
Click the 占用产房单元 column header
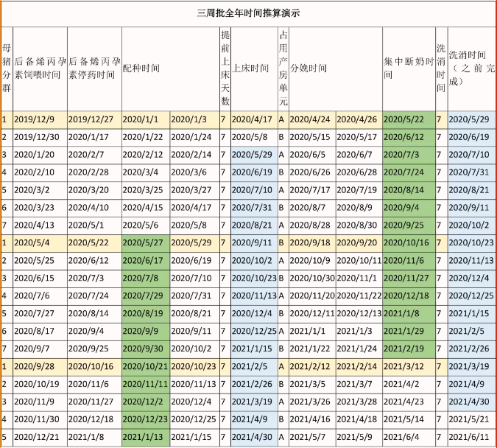[283, 69]
